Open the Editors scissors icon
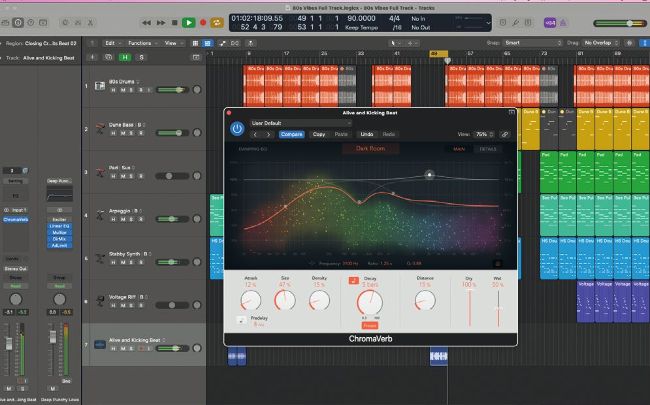Image resolution: width=650 pixels, height=405 pixels. point(90,23)
